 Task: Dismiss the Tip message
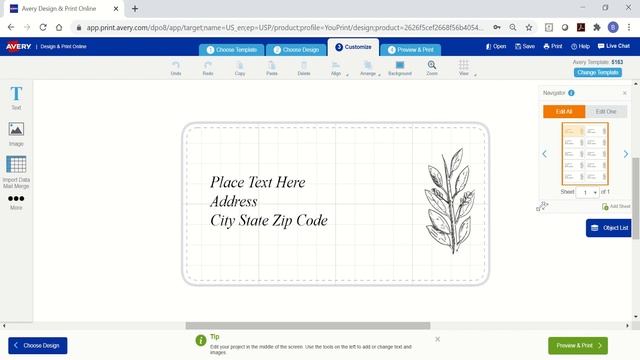[x=437, y=339]
